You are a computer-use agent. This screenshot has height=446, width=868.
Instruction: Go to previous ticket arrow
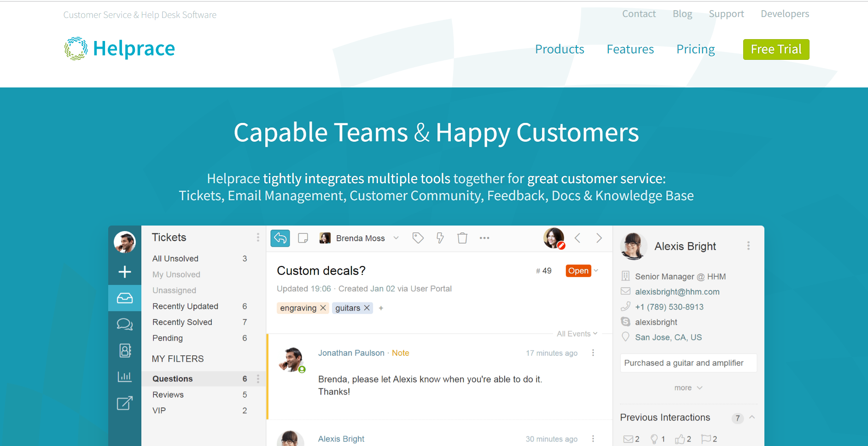(577, 238)
